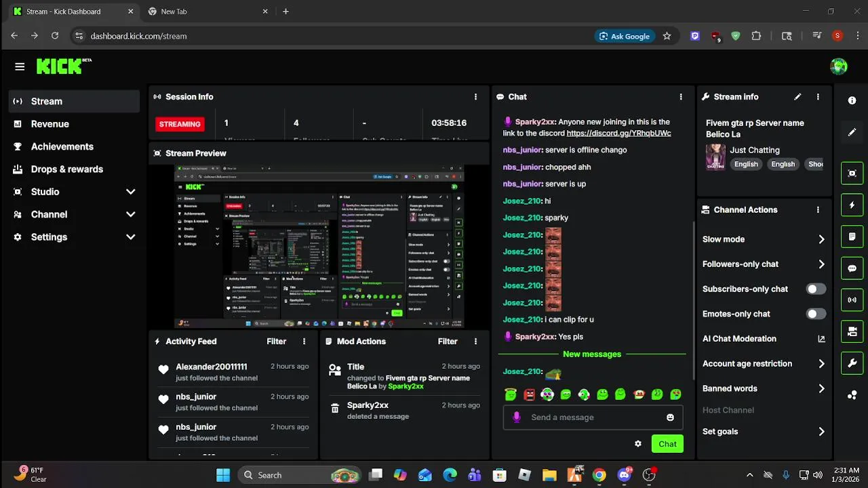868x488 pixels.
Task: Toggle the chat bubble rail icon
Action: [x=852, y=268]
